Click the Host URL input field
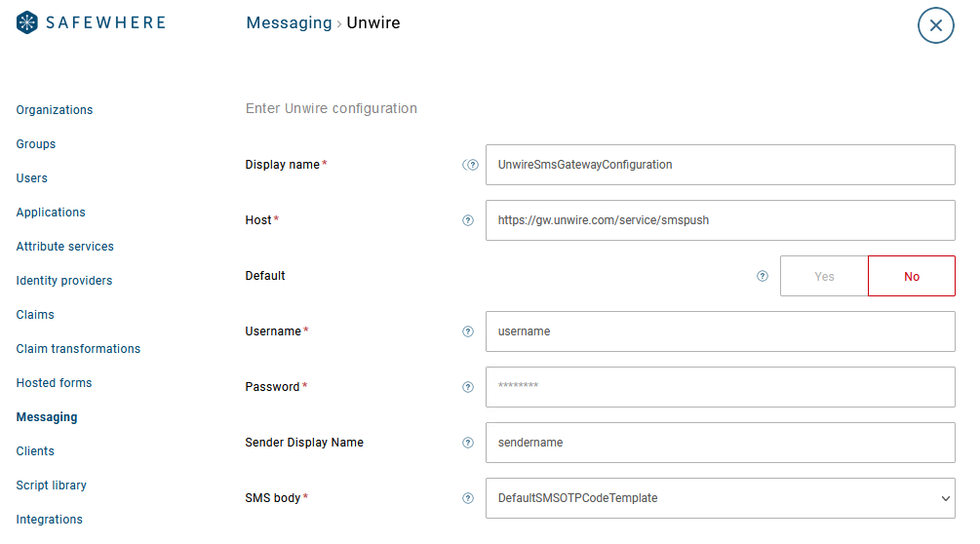The width and height of the screenshot is (980, 544). 720,220
